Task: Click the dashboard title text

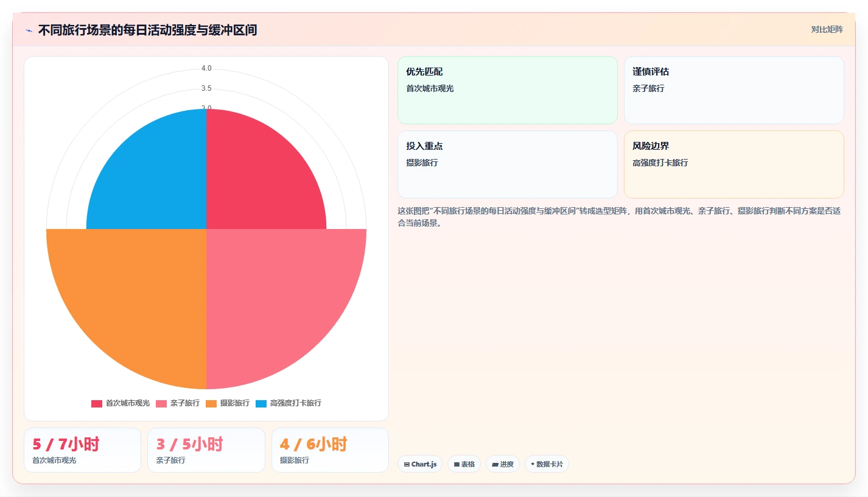Action: point(147,30)
